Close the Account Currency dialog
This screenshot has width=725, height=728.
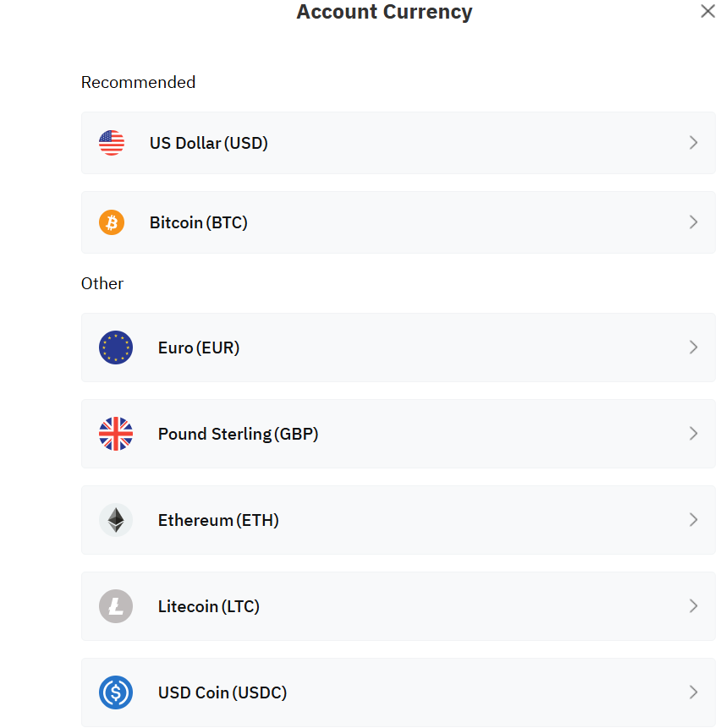pyautogui.click(x=708, y=12)
